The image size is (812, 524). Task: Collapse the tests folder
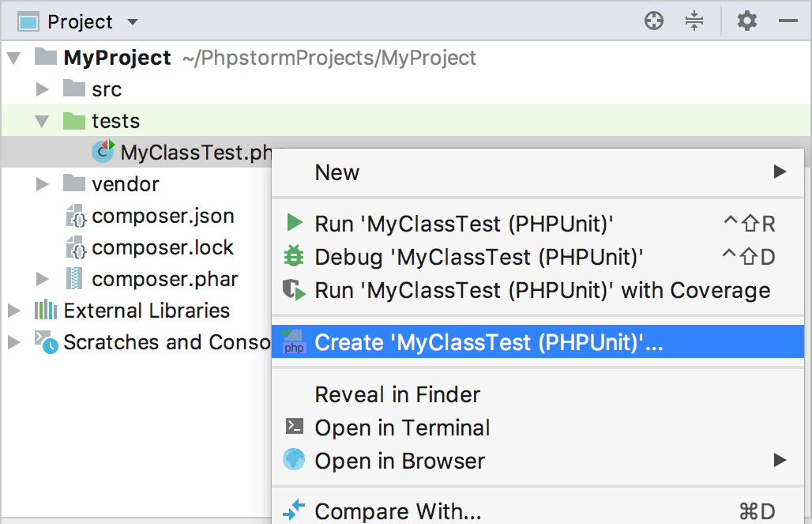pos(42,121)
